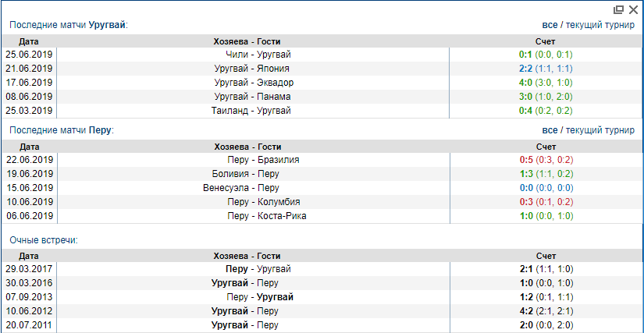Open the popup in a new window
The height and width of the screenshot is (333, 644).
[x=618, y=9]
